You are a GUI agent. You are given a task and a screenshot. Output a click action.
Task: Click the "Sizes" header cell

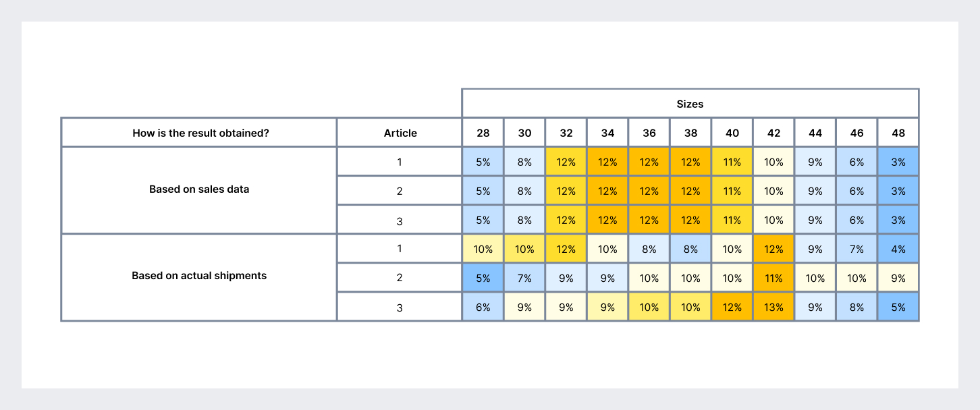point(690,104)
